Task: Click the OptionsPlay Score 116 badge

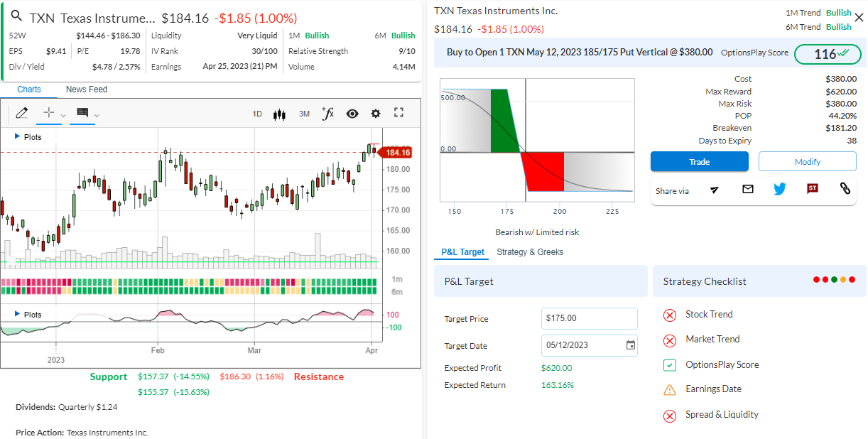Action: (x=828, y=54)
